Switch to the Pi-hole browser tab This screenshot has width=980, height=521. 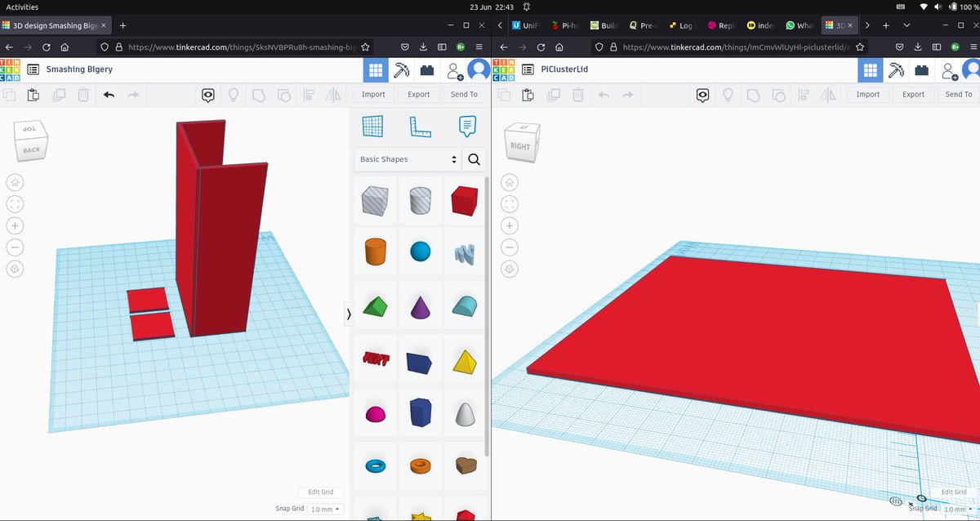coord(566,25)
